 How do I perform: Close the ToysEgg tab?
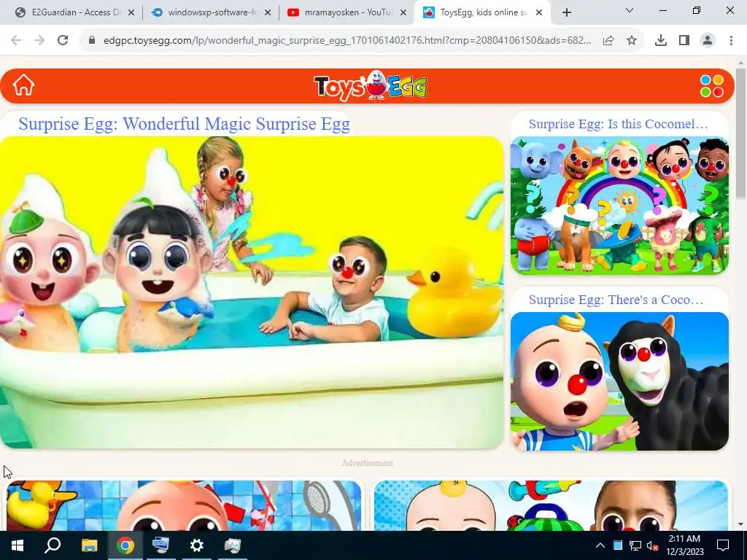tap(539, 12)
